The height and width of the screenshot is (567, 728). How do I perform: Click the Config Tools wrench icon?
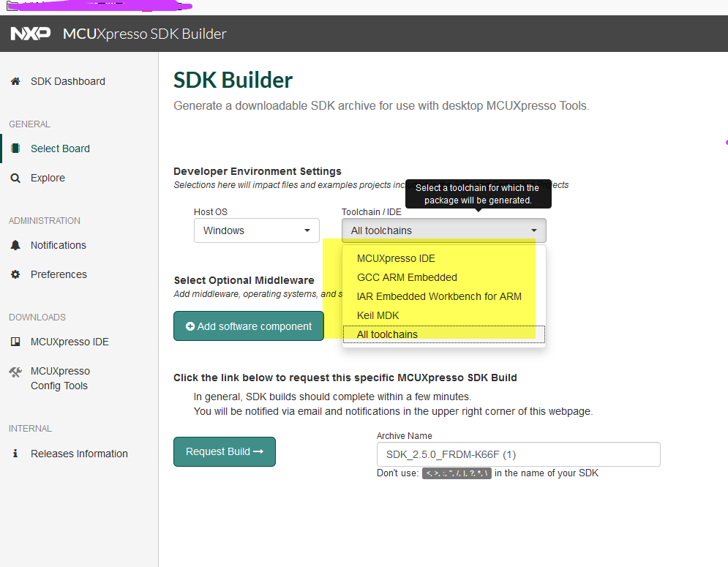click(x=15, y=372)
